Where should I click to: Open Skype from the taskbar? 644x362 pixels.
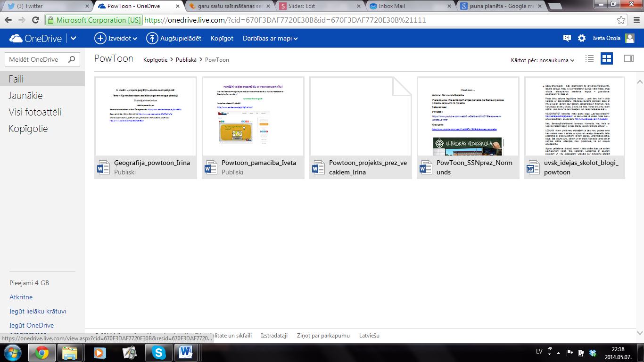coord(159,352)
